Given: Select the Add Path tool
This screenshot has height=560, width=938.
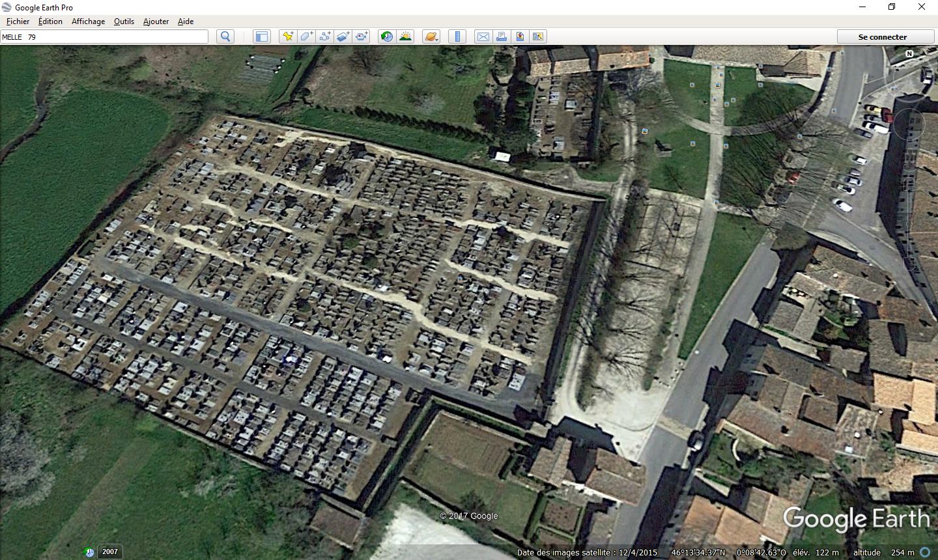Looking at the screenshot, I should click(x=324, y=36).
